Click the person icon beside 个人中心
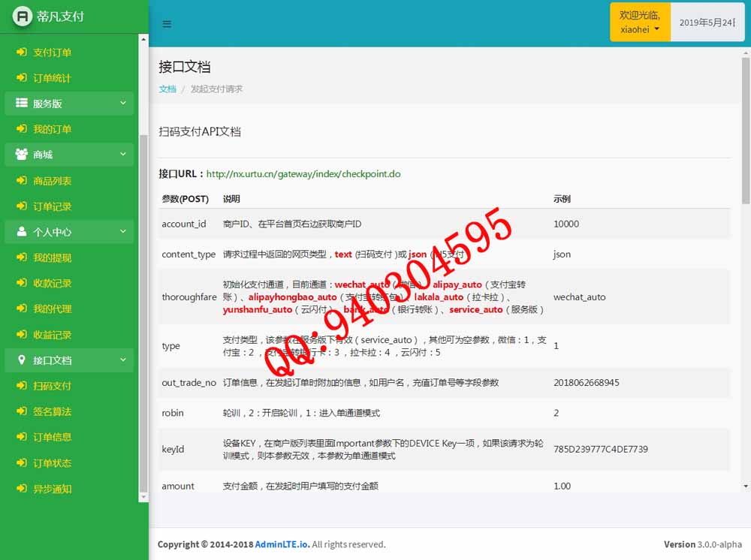The height and width of the screenshot is (560, 751). [x=21, y=232]
